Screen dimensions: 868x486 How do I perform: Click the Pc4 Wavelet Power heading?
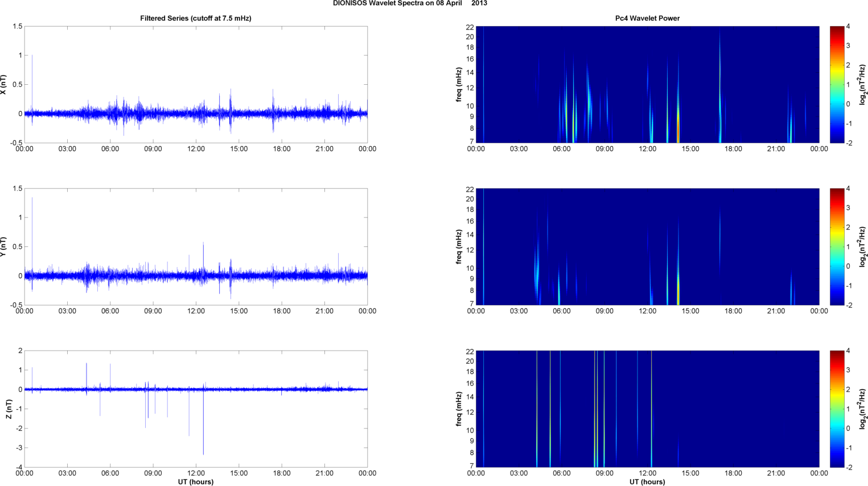(x=647, y=18)
